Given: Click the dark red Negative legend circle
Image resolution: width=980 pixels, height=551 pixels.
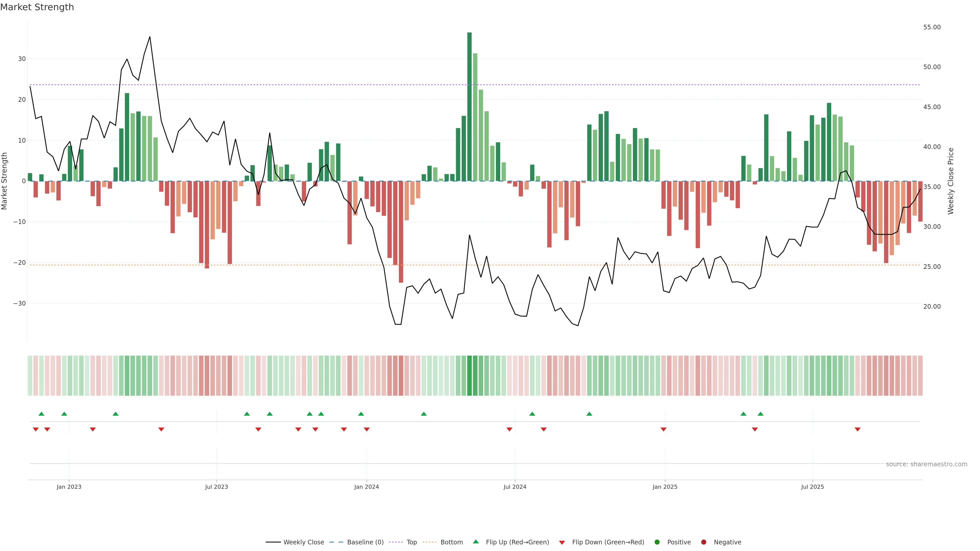Looking at the screenshot, I should click(x=703, y=542).
